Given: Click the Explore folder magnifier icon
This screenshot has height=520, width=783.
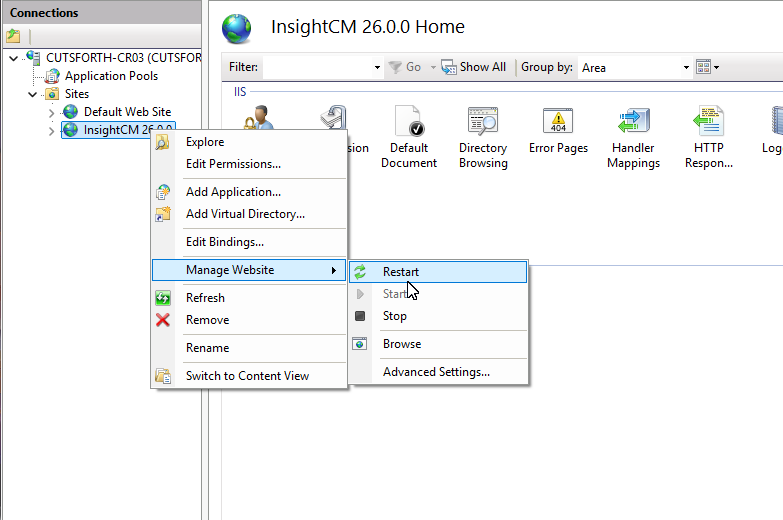Looking at the screenshot, I should click(x=162, y=142).
